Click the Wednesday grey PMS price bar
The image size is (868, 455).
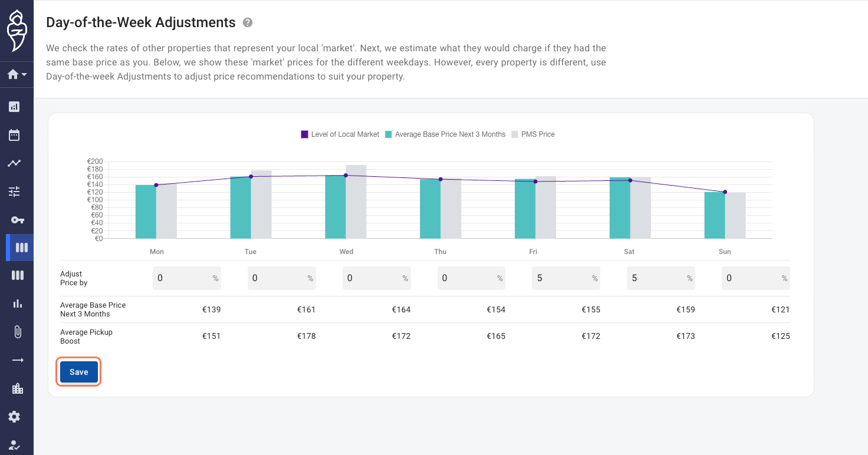[356, 202]
